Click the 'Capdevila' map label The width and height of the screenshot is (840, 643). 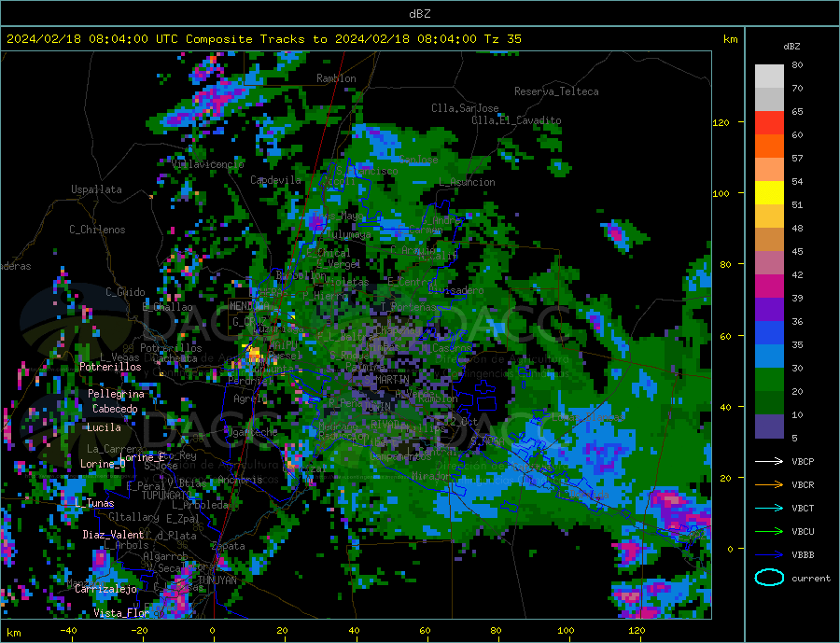coord(276,180)
